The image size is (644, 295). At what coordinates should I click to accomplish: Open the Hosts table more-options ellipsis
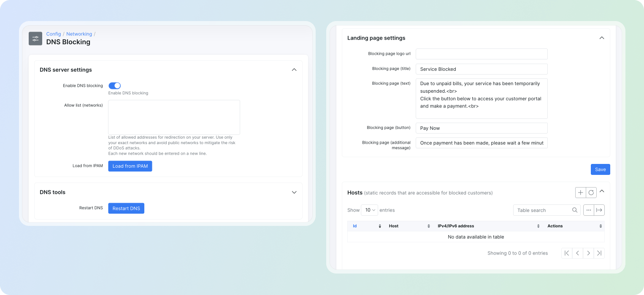click(x=589, y=210)
